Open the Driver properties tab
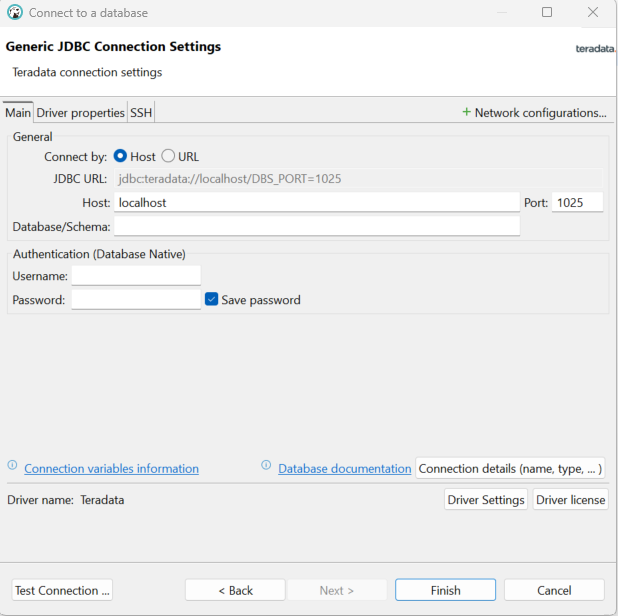This screenshot has width=618, height=616. 80,113
